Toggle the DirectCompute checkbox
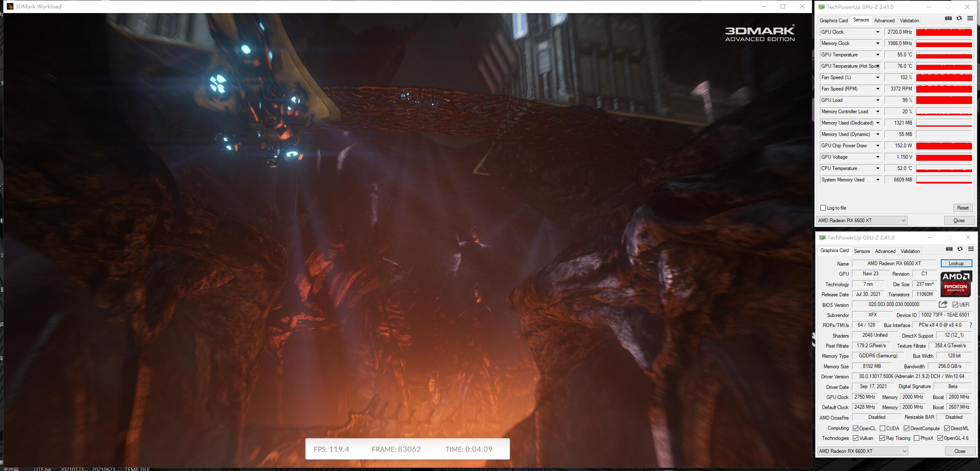 click(906, 428)
